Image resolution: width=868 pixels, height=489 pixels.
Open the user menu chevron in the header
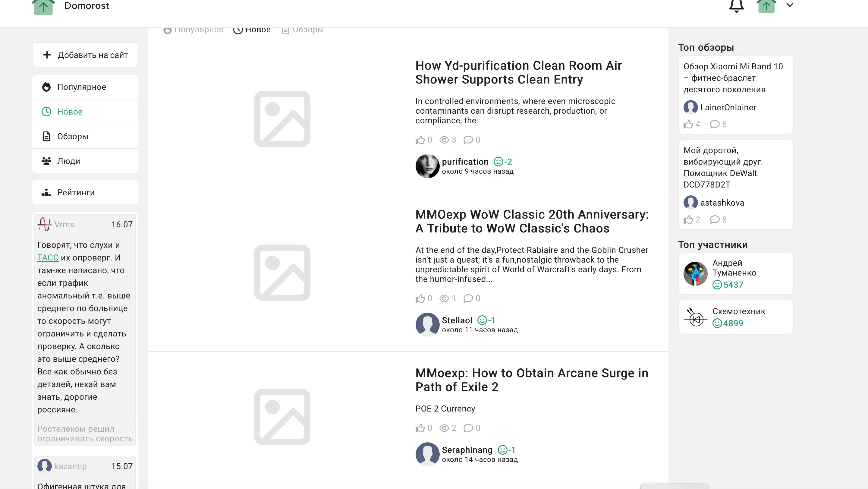tap(790, 5)
